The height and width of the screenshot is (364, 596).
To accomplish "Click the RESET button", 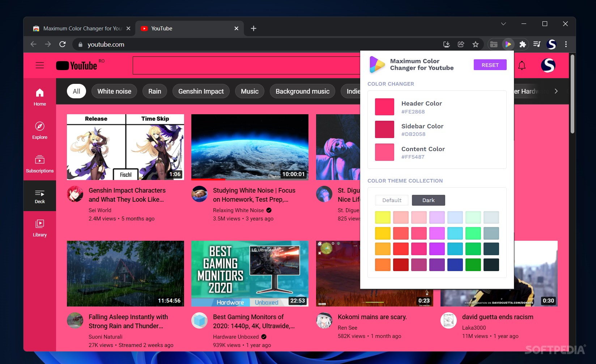I will [490, 65].
